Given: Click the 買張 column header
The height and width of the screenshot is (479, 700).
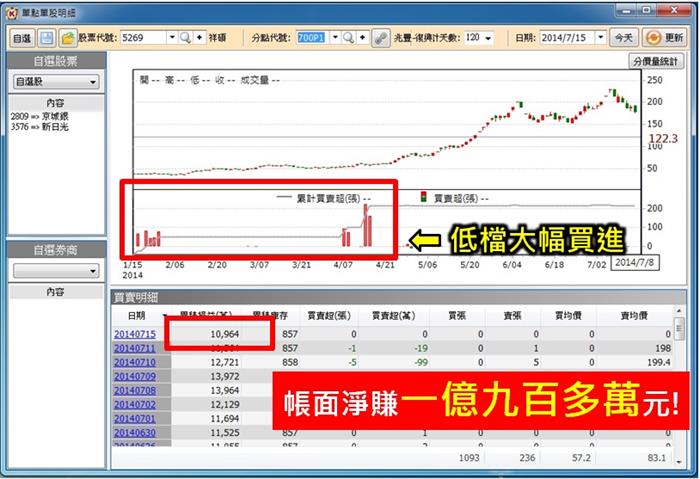Looking at the screenshot, I should (457, 316).
